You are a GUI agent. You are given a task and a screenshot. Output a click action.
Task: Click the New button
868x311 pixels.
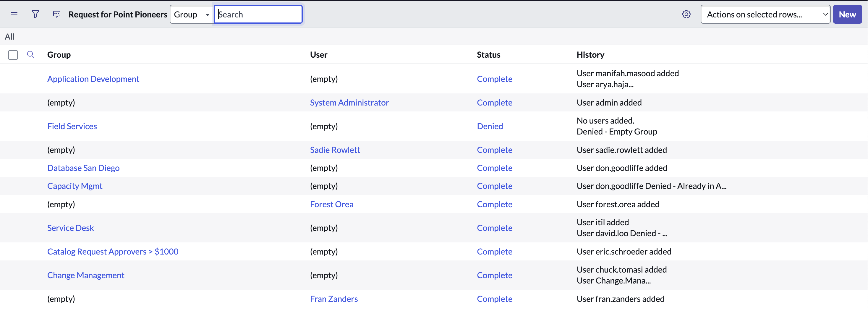(x=847, y=14)
